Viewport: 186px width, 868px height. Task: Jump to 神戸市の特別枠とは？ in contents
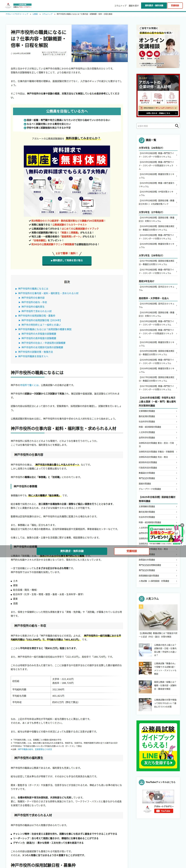click(x=41, y=325)
